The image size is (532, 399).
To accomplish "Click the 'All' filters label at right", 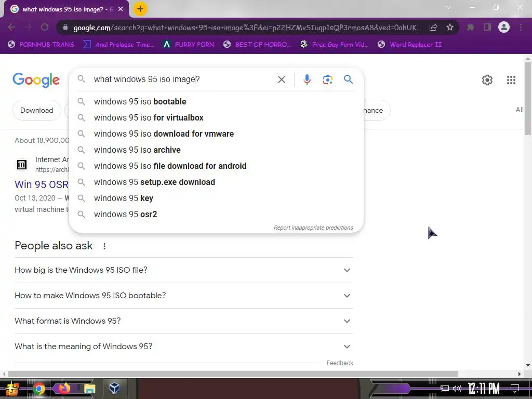I will (x=519, y=110).
